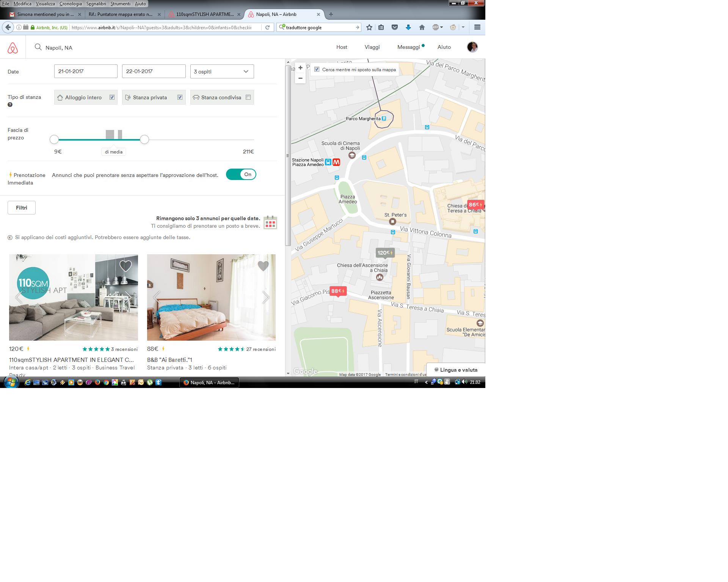Show next photo of B&B Ai Baretti
Screen dimensions: 728x582
click(266, 297)
